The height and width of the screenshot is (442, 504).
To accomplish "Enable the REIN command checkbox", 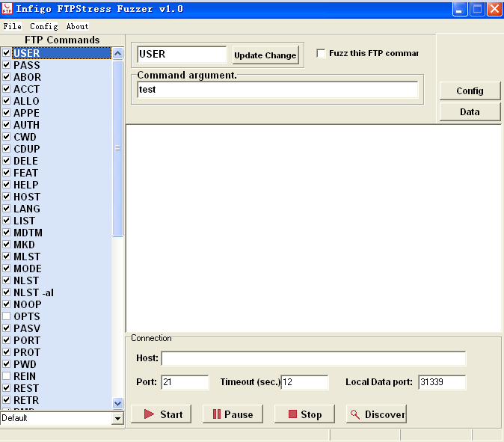I will point(7,376).
